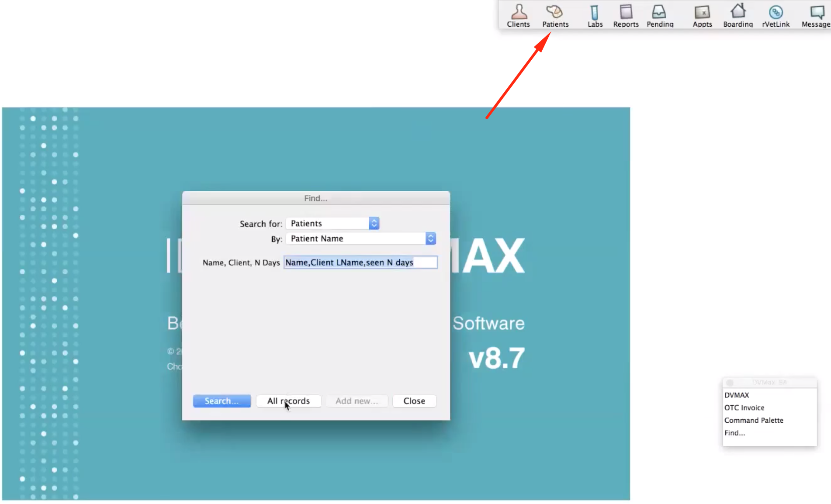Open the Labs test tube icon
The width and height of the screenshot is (831, 504).
(x=595, y=15)
